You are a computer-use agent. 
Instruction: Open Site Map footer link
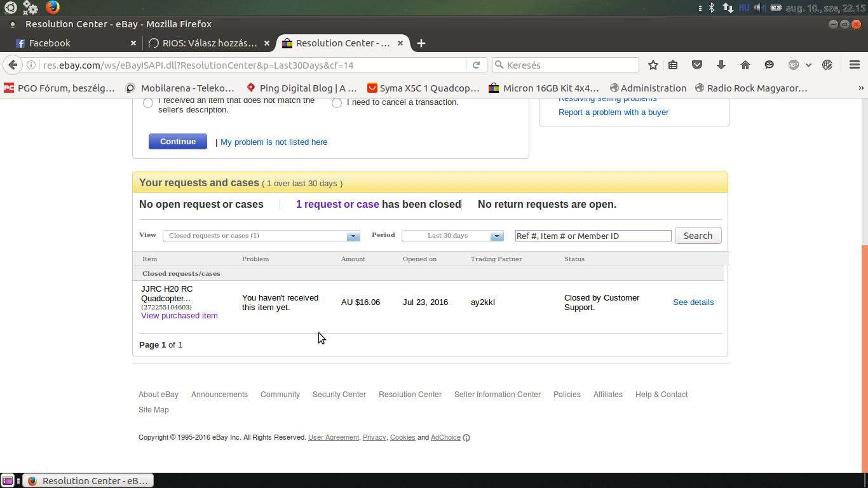(154, 410)
